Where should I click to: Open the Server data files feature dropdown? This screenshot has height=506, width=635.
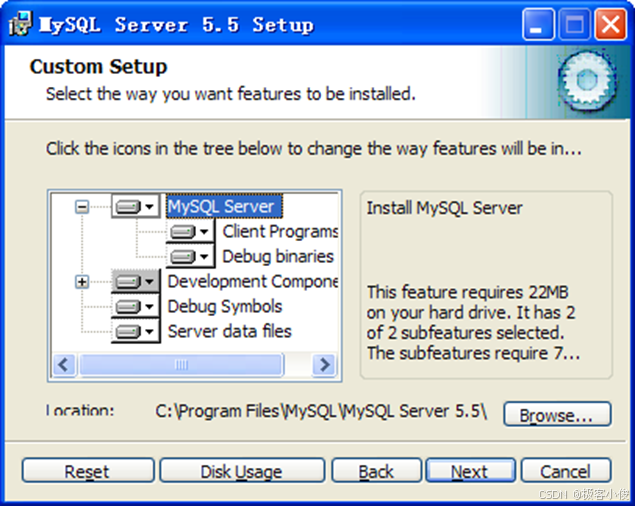(135, 332)
